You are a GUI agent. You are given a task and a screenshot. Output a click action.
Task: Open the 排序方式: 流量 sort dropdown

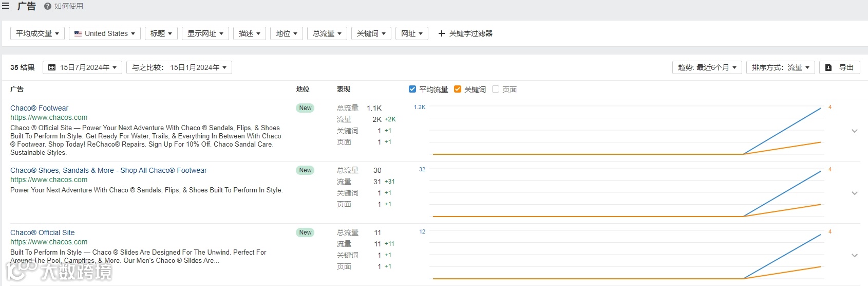[x=780, y=67]
